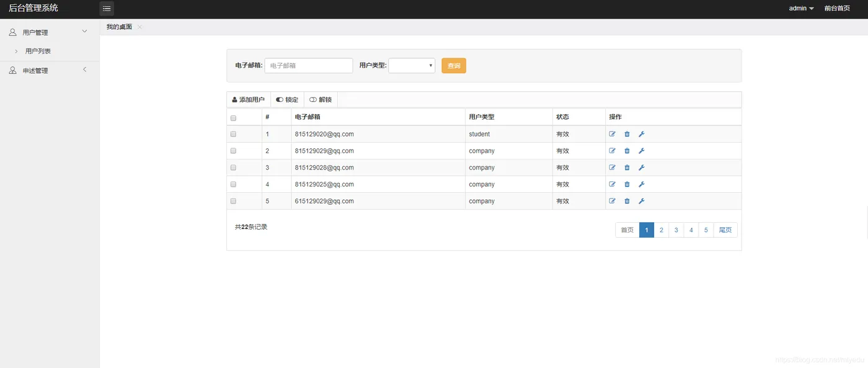The height and width of the screenshot is (368, 868).
Task: Delete user 815129025@qq.com
Action: pos(627,184)
